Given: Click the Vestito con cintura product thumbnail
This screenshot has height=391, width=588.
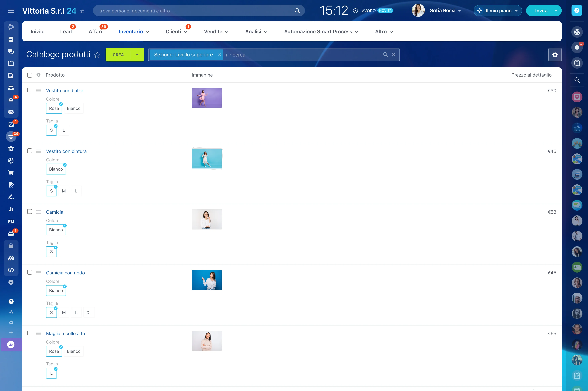Looking at the screenshot, I should (207, 159).
